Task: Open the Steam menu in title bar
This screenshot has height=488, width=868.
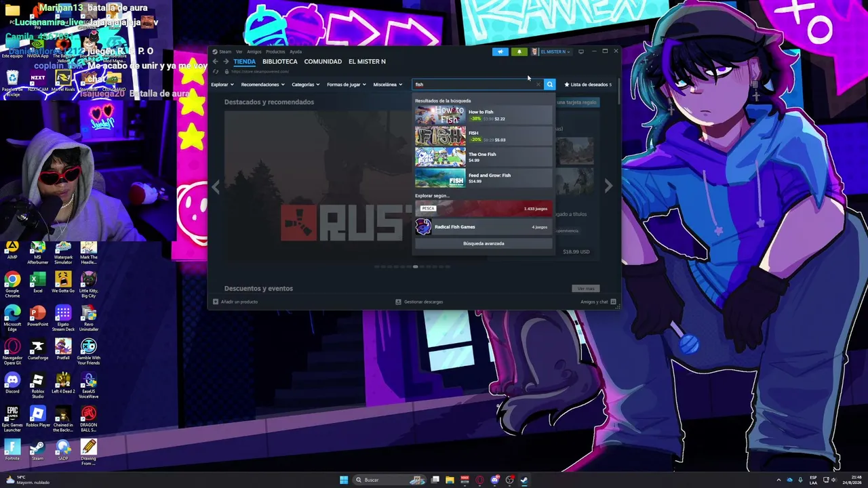Action: pos(222,52)
